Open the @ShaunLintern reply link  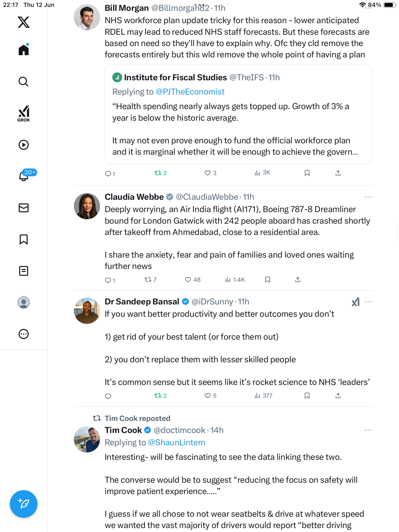177,443
